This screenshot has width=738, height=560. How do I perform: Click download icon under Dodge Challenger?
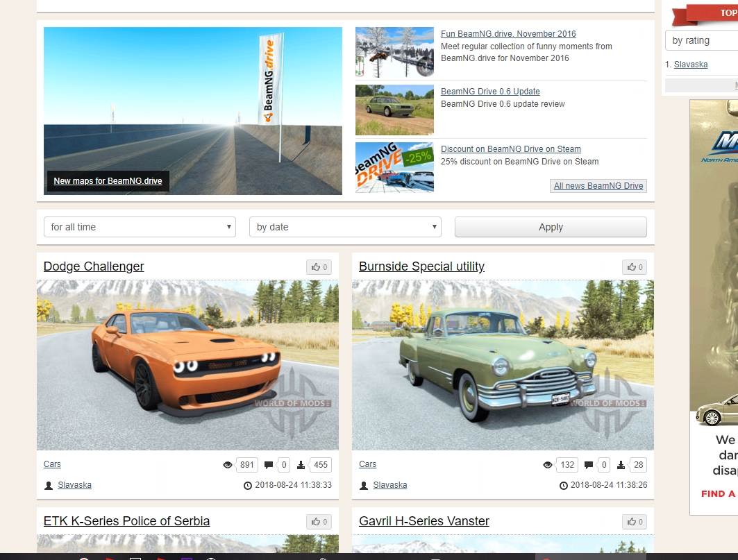301,465
